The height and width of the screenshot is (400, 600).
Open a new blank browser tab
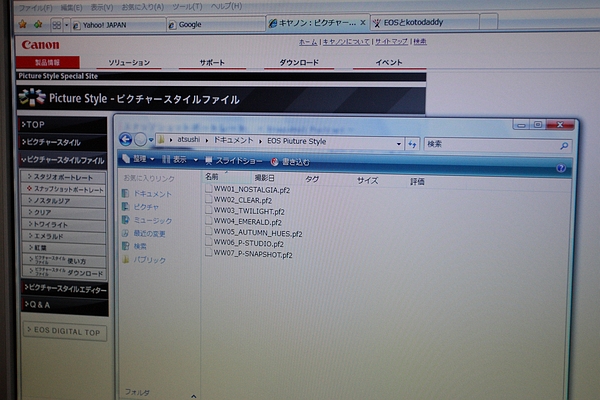pyautogui.click(x=488, y=21)
